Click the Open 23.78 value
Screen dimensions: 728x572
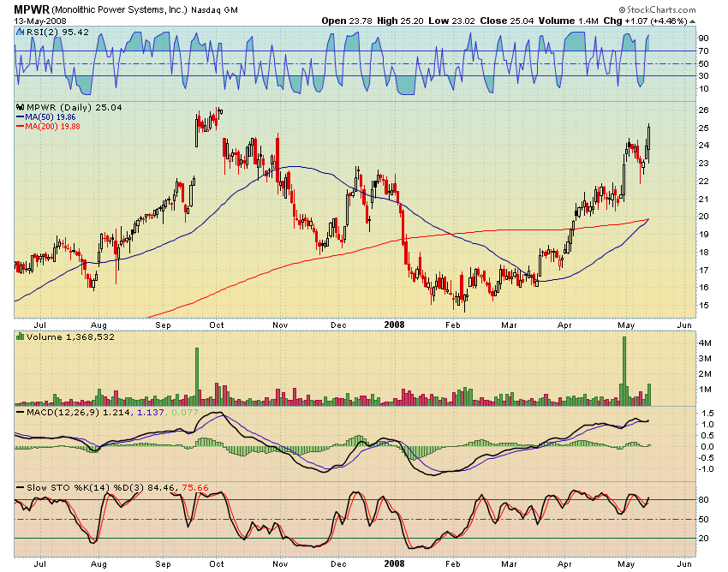pyautogui.click(x=346, y=21)
